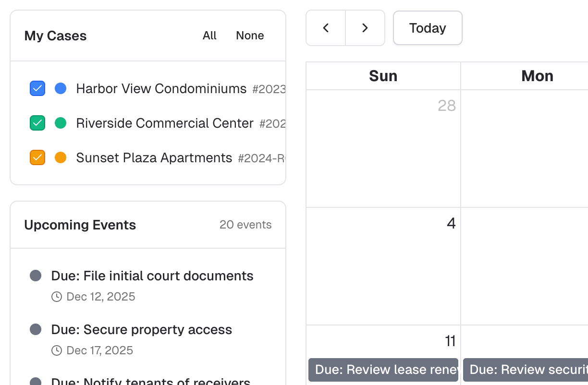Select the Sun column header

point(383,76)
